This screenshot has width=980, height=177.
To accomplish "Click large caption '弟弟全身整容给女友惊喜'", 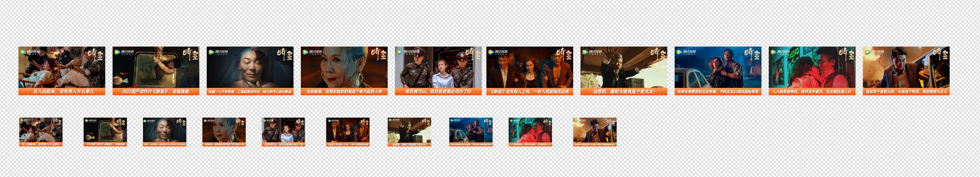I will click(697, 92).
